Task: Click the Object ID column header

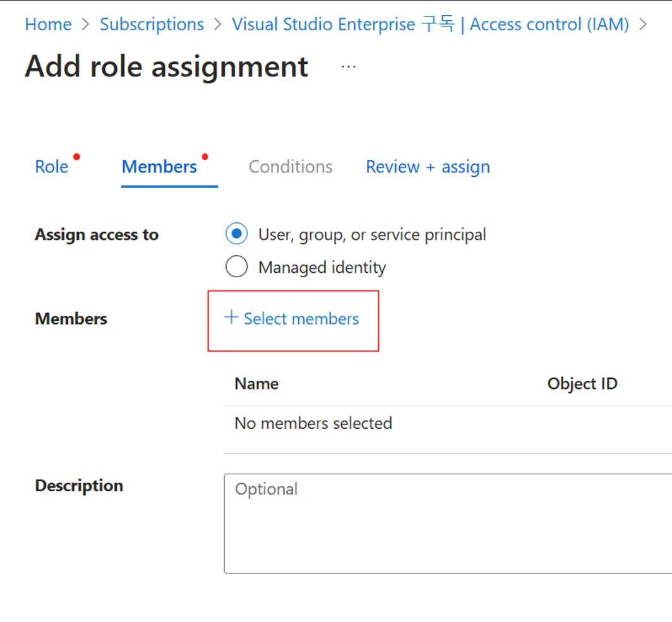Action: coord(582,383)
